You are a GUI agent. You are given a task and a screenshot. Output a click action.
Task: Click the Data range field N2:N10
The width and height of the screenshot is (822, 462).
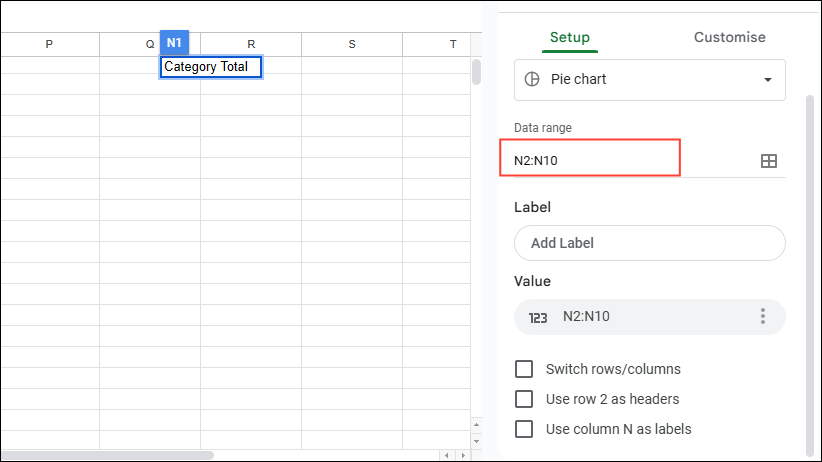point(590,159)
